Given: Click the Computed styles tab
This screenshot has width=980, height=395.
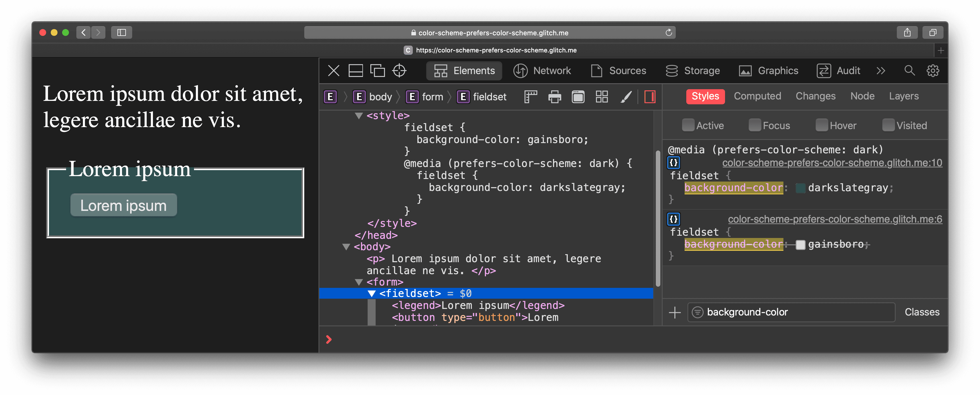Looking at the screenshot, I should [x=758, y=96].
